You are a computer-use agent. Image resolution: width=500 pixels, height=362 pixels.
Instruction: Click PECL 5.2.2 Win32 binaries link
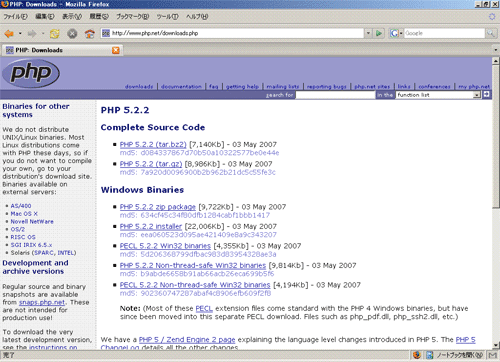(165, 246)
